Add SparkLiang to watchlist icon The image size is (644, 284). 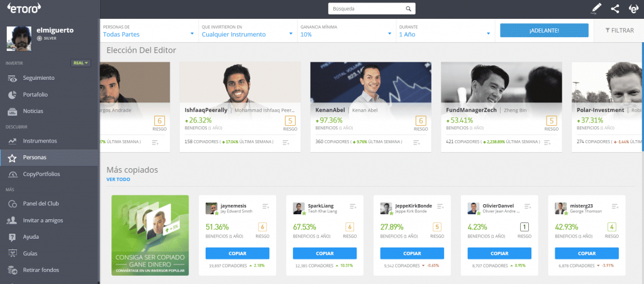click(x=353, y=207)
